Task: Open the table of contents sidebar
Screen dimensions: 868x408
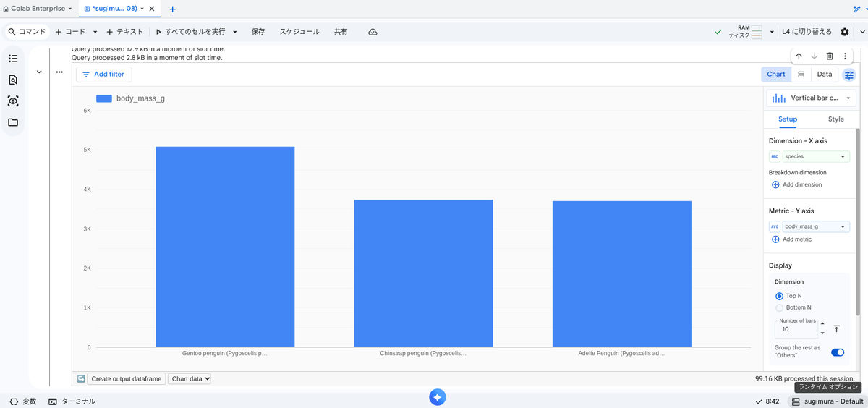Action: click(x=13, y=59)
